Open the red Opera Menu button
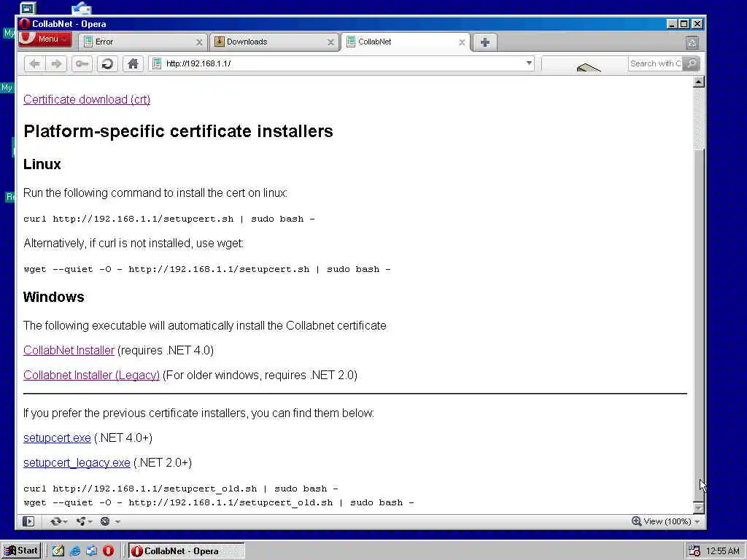 44,39
